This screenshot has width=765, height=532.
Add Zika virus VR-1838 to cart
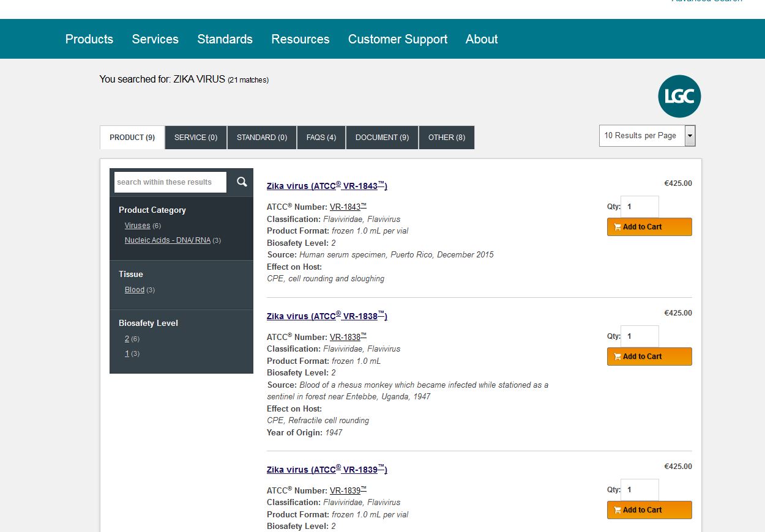[x=649, y=357]
